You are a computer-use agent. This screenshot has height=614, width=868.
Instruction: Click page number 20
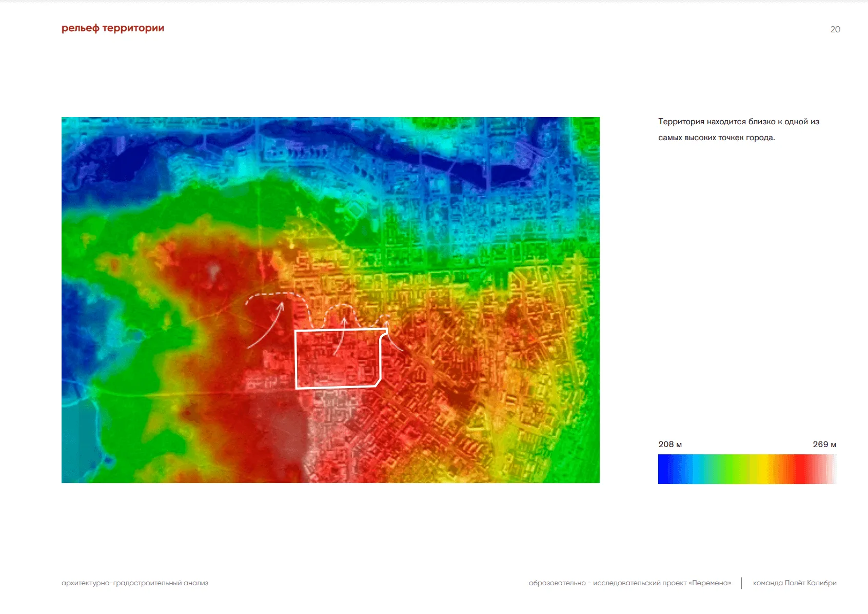coord(835,30)
